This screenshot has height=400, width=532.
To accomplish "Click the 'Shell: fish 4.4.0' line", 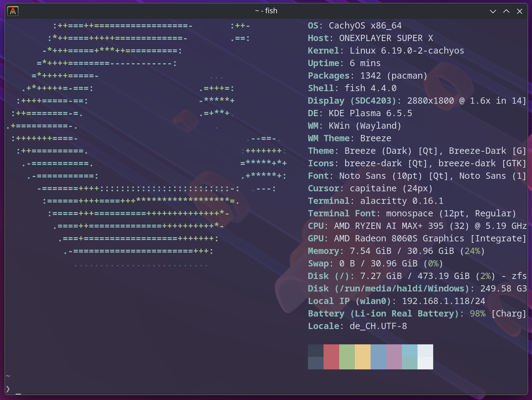I will [x=352, y=88].
